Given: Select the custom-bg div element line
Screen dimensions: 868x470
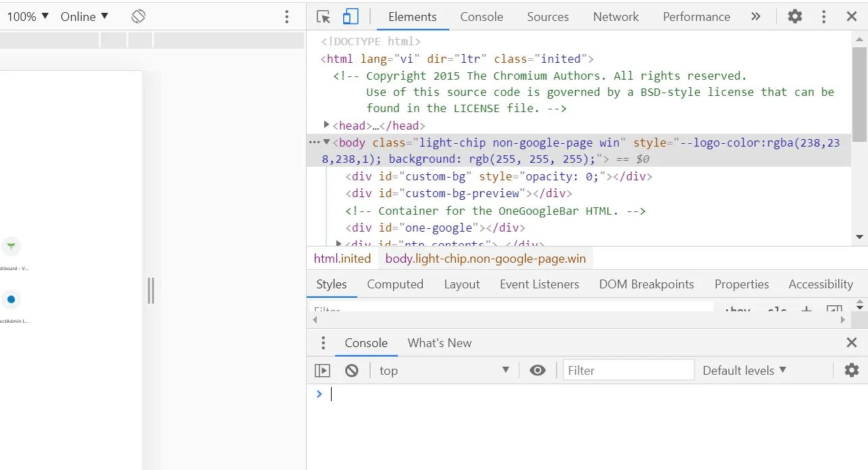Looking at the screenshot, I should click(x=499, y=176).
